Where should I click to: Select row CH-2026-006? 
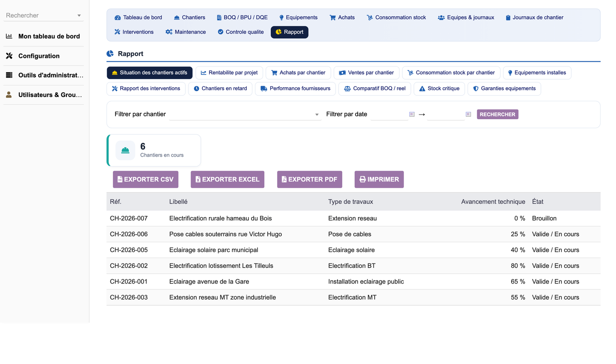(353, 234)
